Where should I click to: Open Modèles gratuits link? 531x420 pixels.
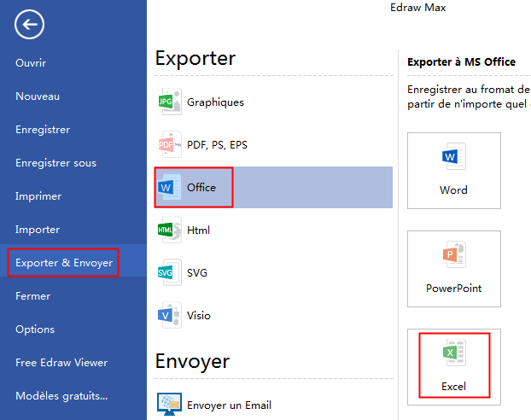[61, 396]
